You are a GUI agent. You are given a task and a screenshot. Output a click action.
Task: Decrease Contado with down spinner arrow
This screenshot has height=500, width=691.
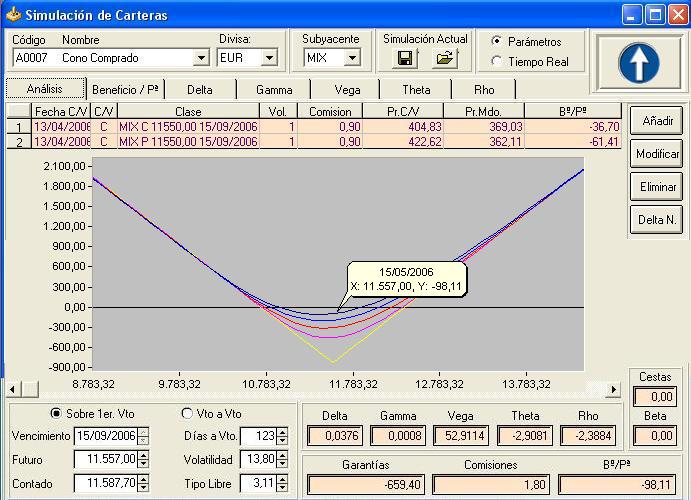(143, 487)
